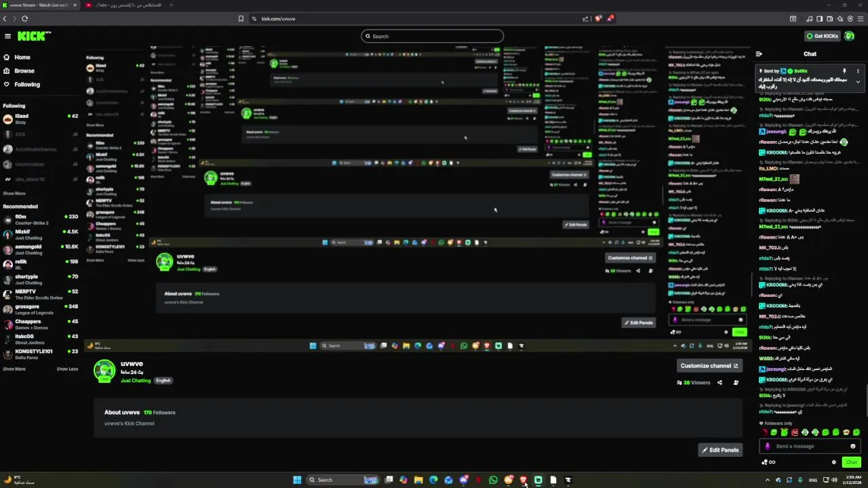868x488 pixels.
Task: Unpin the pinned BotRix message
Action: 844,71
